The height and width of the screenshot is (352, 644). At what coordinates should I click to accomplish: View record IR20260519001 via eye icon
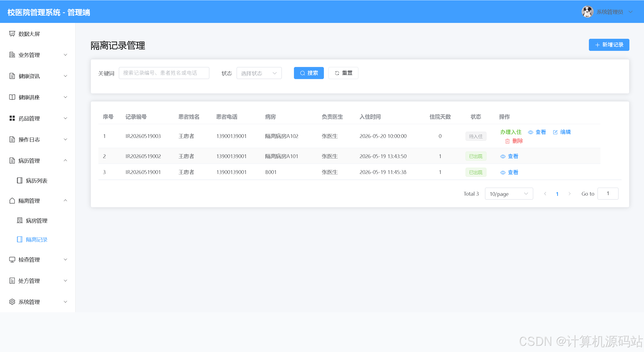coord(503,172)
